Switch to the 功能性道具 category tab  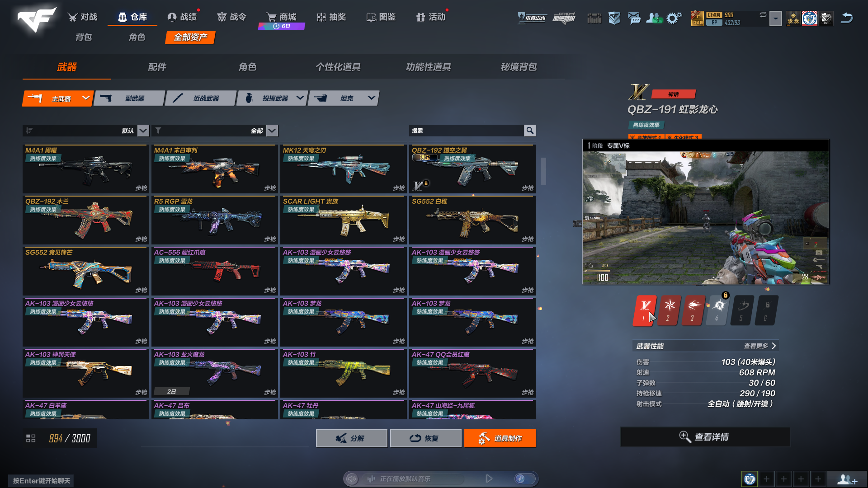(429, 67)
